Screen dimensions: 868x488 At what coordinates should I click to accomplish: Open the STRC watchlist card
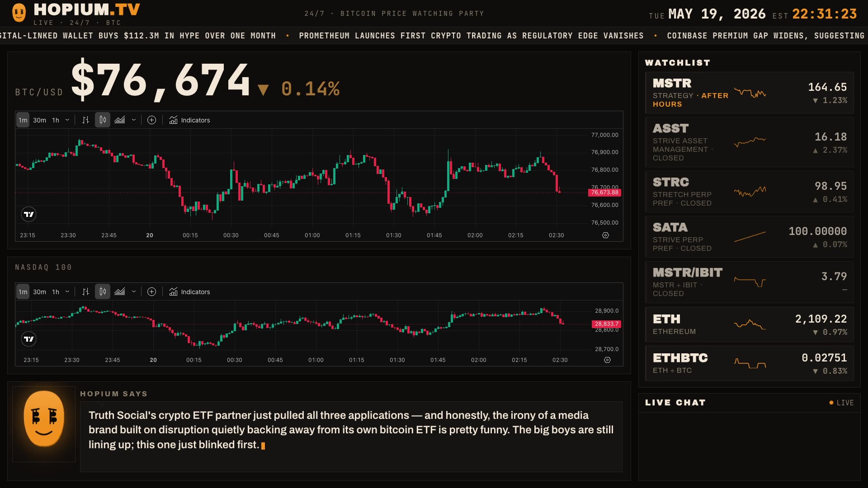[x=749, y=192]
